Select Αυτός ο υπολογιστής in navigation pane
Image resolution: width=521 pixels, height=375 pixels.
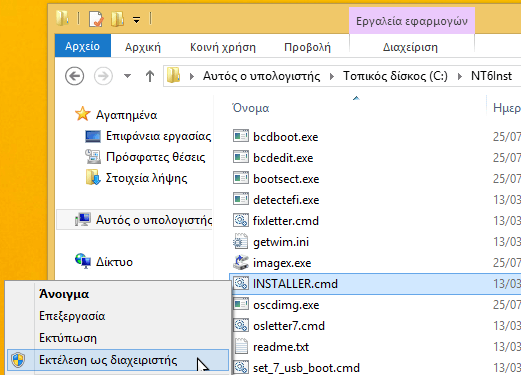coord(154,220)
